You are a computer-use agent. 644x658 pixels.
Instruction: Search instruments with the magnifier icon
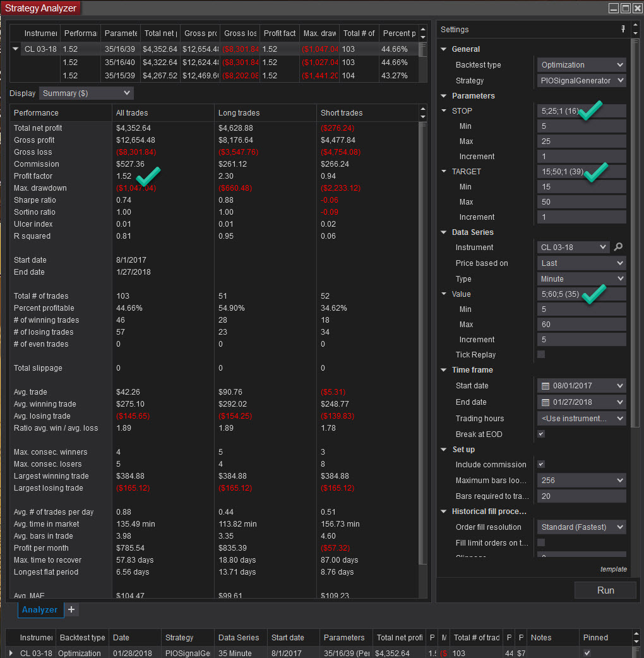[x=618, y=247]
